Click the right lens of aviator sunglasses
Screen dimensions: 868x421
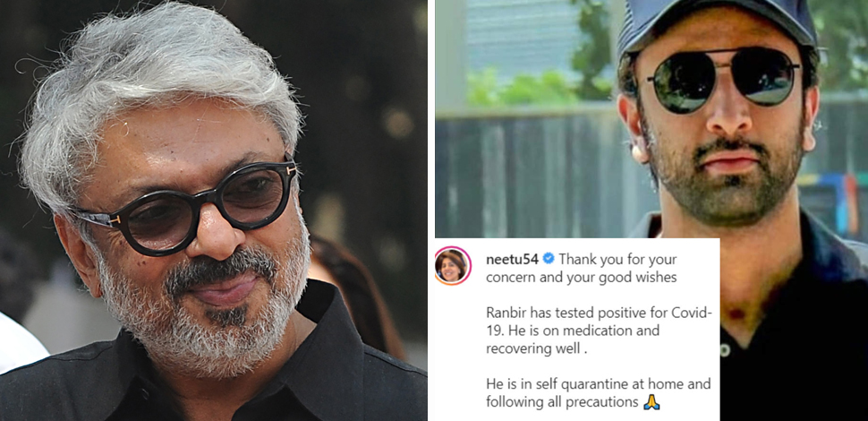[769, 76]
